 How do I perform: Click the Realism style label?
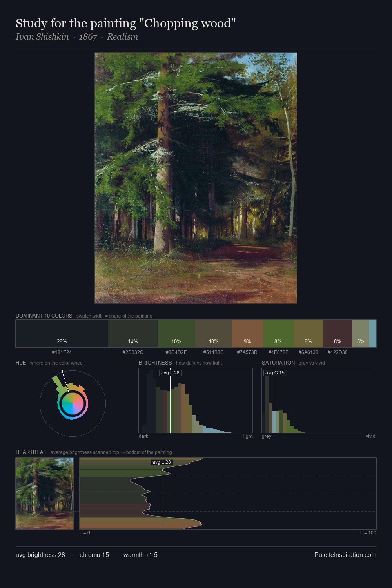tap(122, 37)
